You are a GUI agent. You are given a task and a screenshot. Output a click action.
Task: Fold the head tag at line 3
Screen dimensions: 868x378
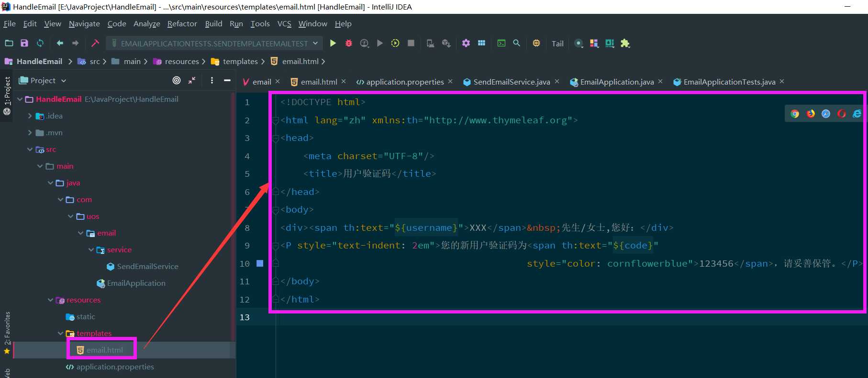coord(276,138)
